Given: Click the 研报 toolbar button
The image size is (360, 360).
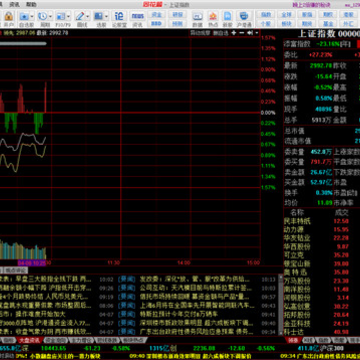Looking at the screenshot, I should click(177, 15).
